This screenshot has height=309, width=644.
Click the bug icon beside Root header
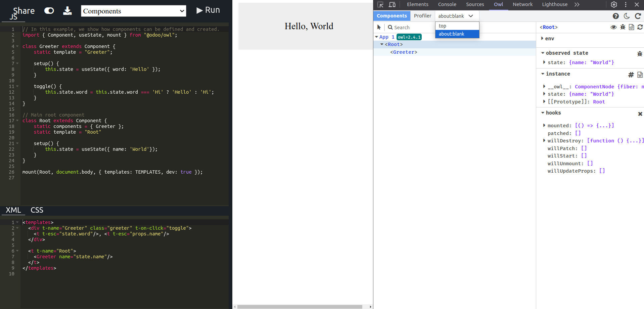(623, 27)
